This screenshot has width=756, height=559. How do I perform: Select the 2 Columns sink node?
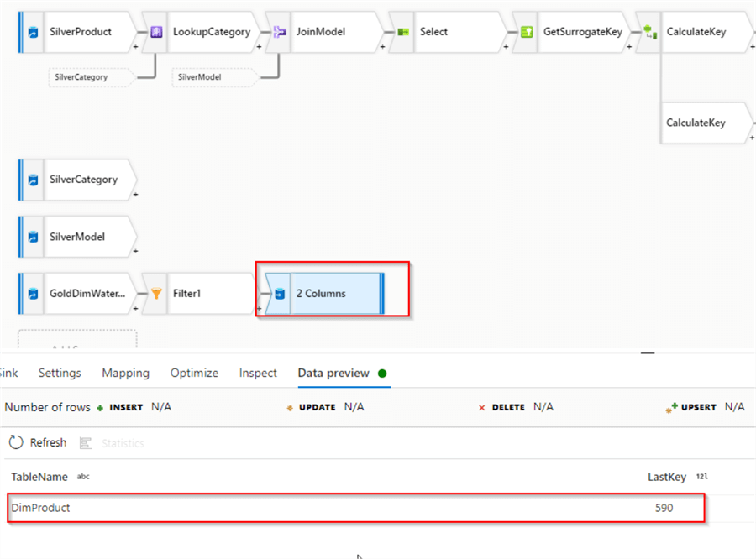click(x=324, y=294)
